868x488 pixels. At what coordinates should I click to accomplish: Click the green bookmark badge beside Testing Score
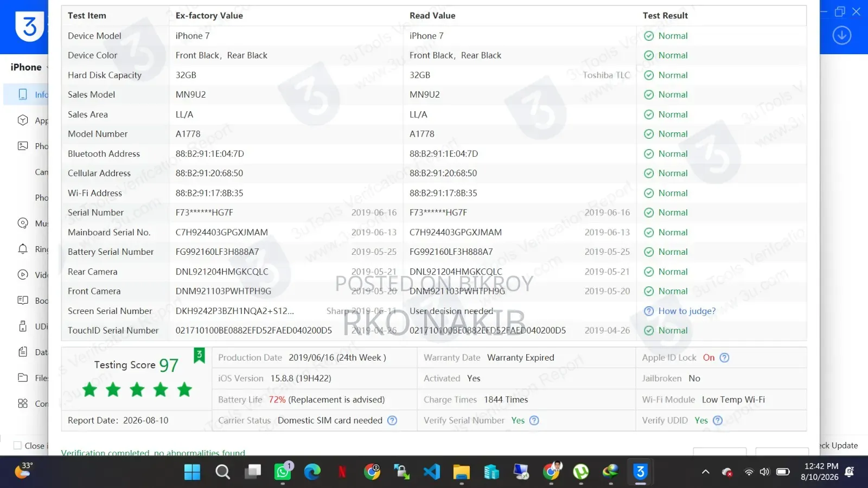tap(199, 355)
